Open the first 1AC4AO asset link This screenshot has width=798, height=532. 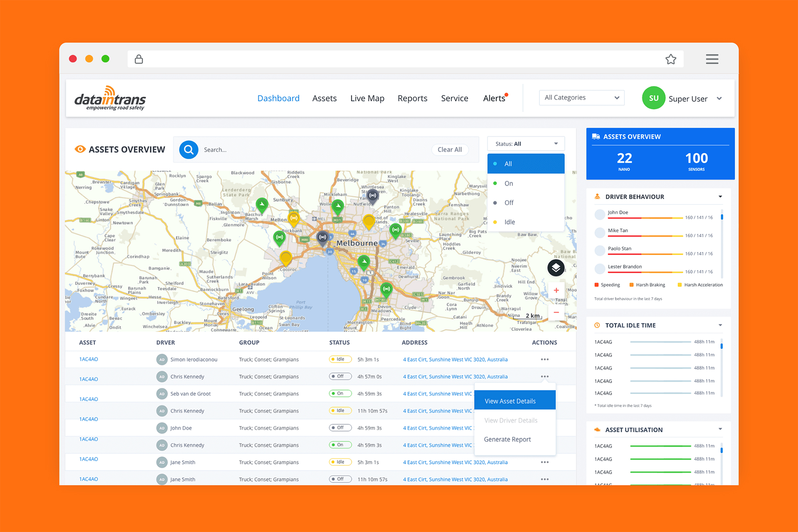[x=88, y=359]
